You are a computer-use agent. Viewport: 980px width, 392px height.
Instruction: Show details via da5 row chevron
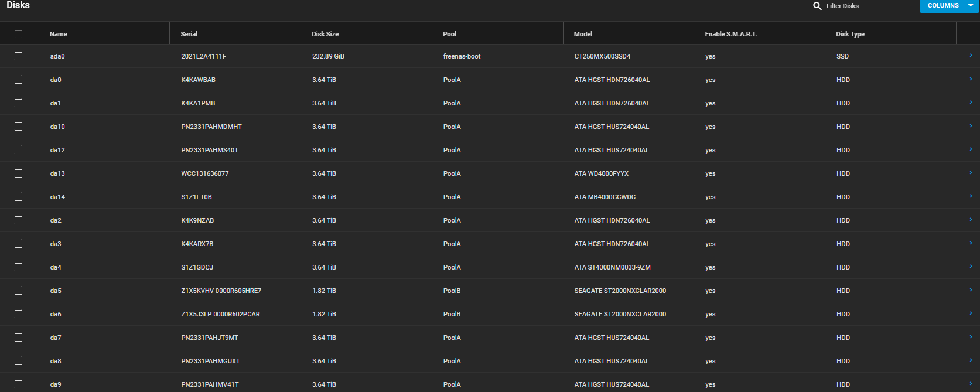971,290
